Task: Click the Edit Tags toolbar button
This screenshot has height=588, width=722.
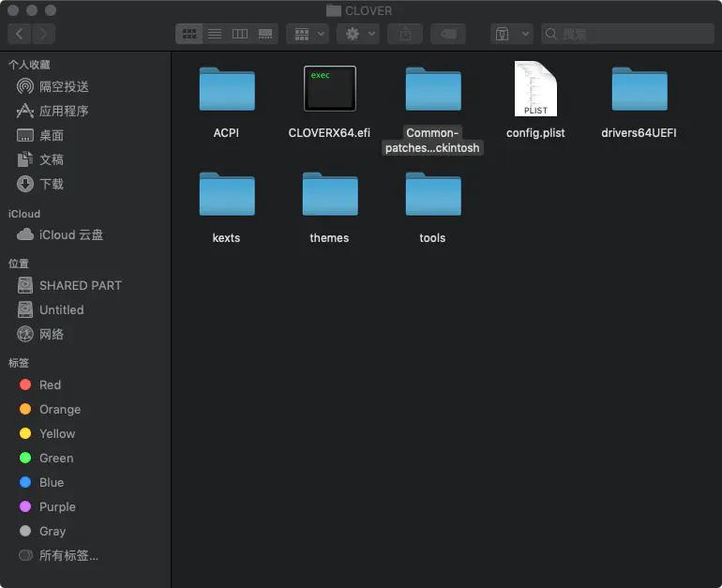Action: click(448, 34)
